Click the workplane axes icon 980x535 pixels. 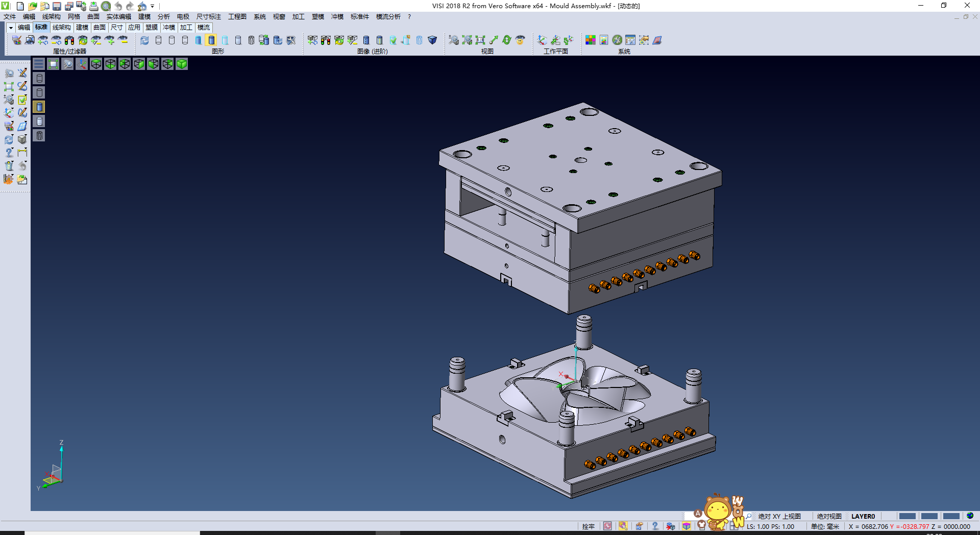click(x=542, y=40)
